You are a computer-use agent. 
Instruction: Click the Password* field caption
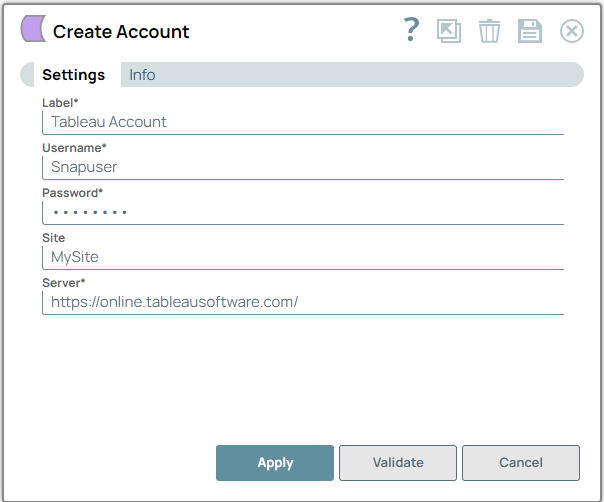click(x=73, y=193)
